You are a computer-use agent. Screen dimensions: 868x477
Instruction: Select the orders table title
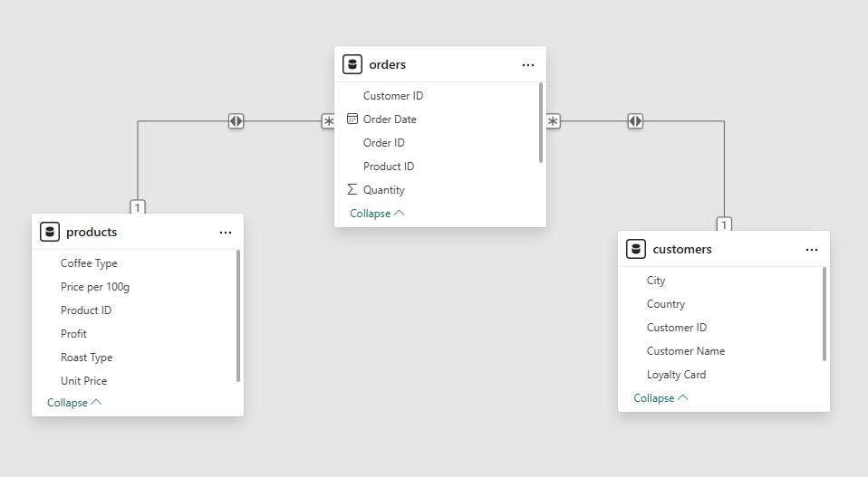[x=388, y=64]
